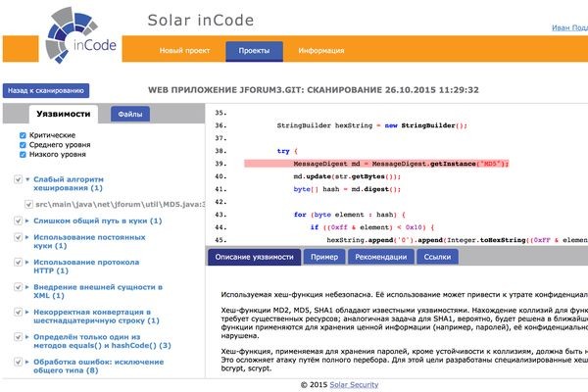588x392 pixels.
Task: Uncheck the MD5.java file checkbox
Action: coord(28,205)
